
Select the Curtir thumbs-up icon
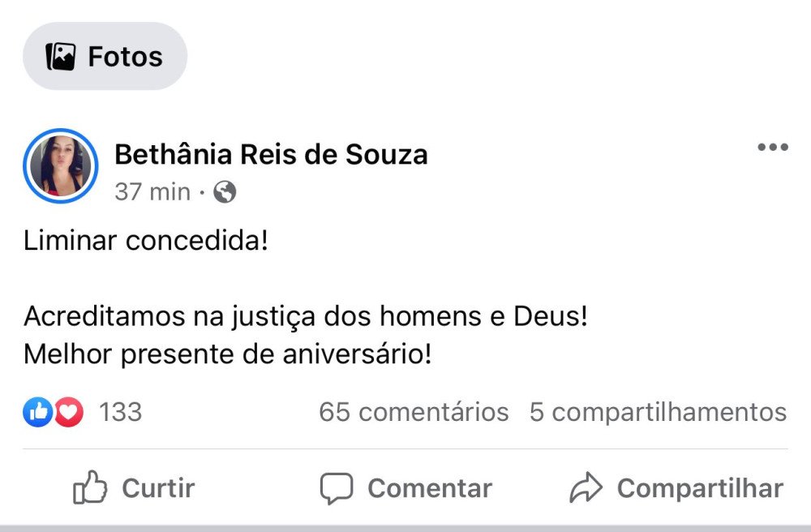coord(89,487)
